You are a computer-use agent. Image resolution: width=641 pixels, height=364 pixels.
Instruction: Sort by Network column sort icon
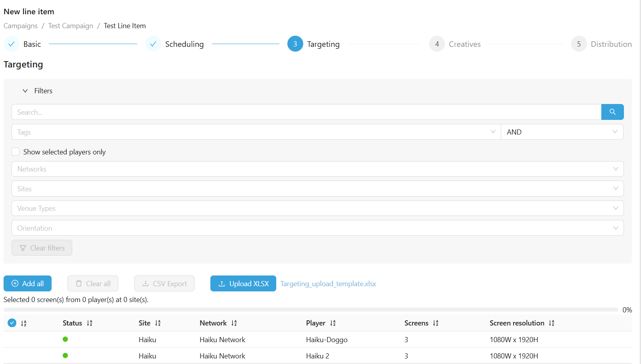[234, 323]
